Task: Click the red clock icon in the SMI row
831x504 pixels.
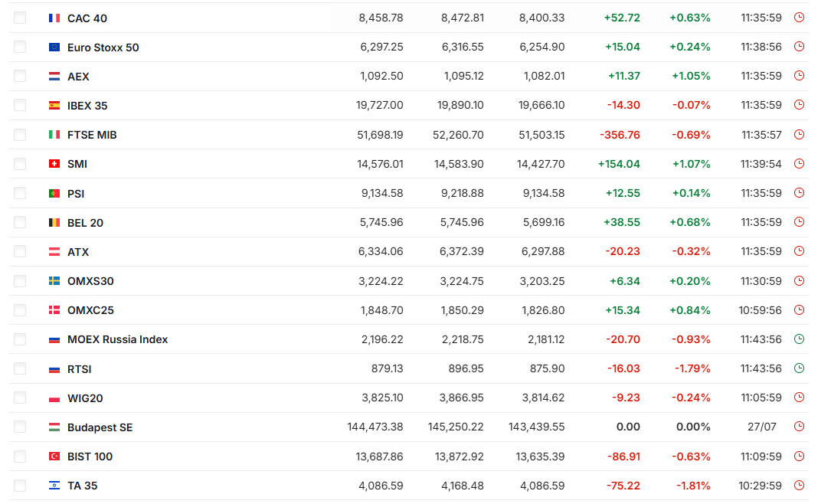Action: [799, 164]
